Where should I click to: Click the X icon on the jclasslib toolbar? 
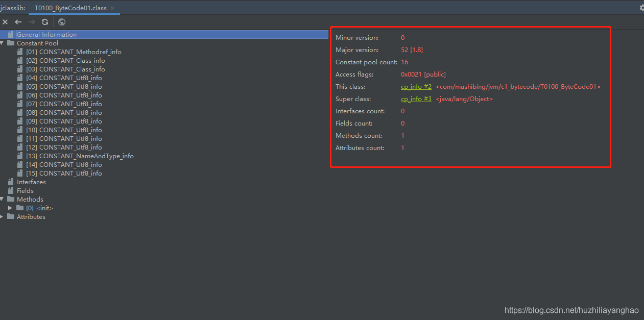click(5, 22)
